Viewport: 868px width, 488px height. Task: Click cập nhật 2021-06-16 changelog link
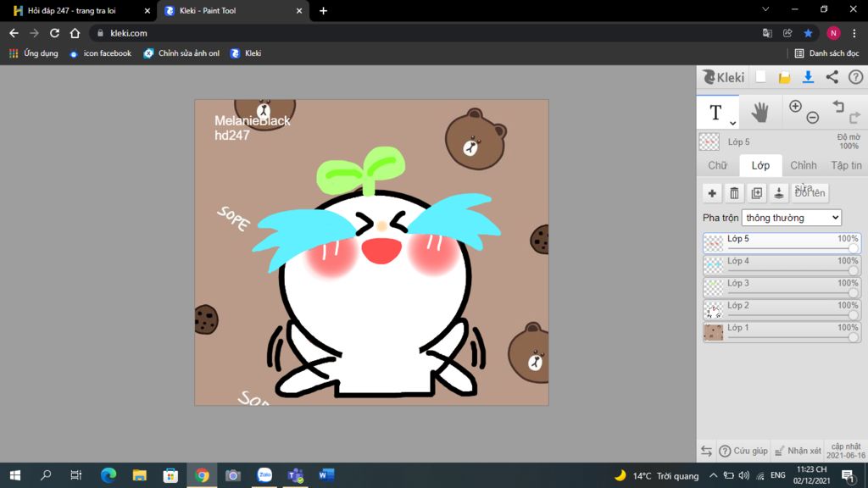tap(846, 451)
